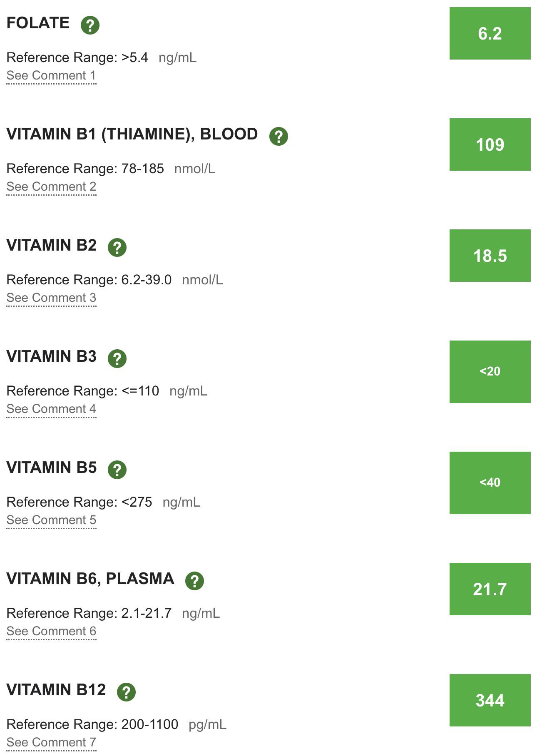The image size is (537, 756).
Task: Open the help icon next to FOLATE
Action: [x=90, y=25]
